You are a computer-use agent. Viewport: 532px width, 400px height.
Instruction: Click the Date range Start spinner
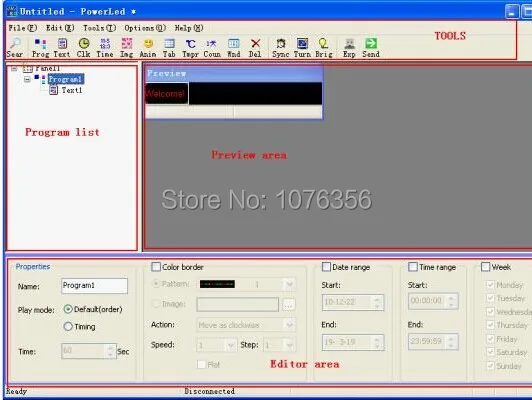[377, 302]
